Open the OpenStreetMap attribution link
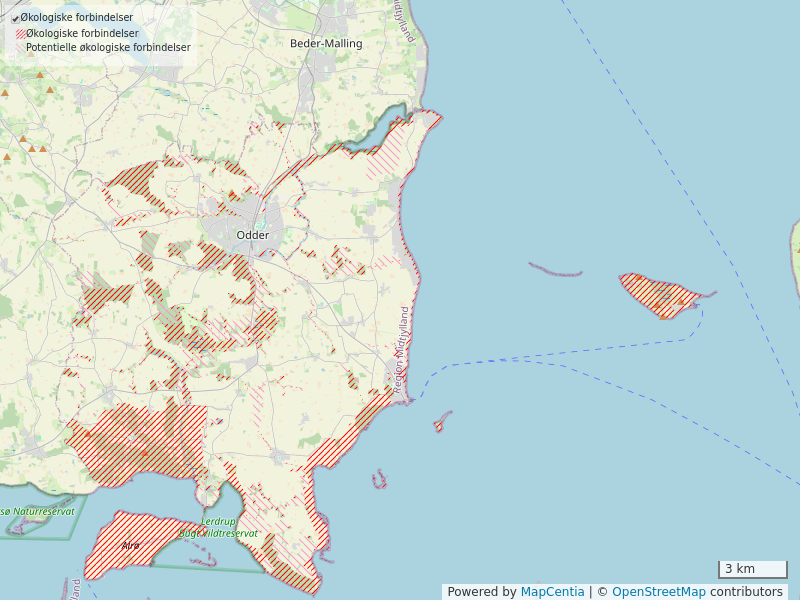 [x=658, y=592]
